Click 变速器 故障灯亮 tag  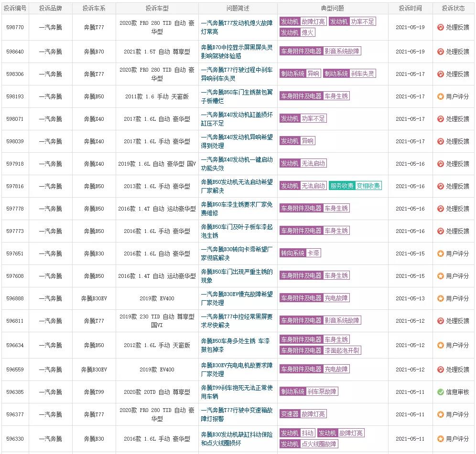tap(303, 414)
